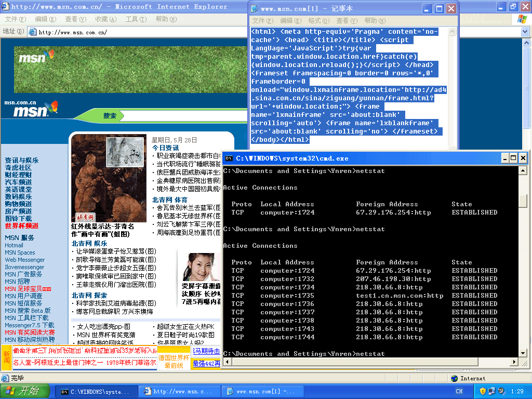
Task: Switch to www.msn.com[1] Notepad taskbar button
Action: 262,392
